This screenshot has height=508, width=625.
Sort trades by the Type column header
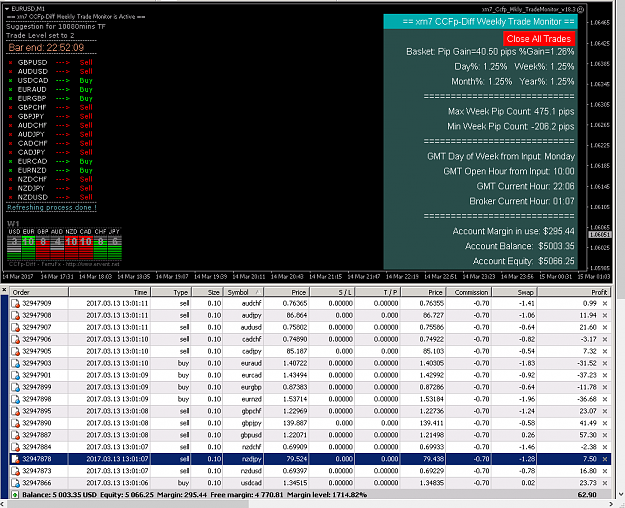pyautogui.click(x=171, y=292)
